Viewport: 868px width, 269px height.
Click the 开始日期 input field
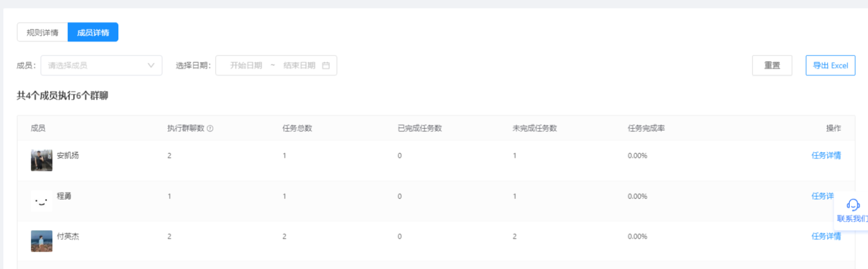245,66
